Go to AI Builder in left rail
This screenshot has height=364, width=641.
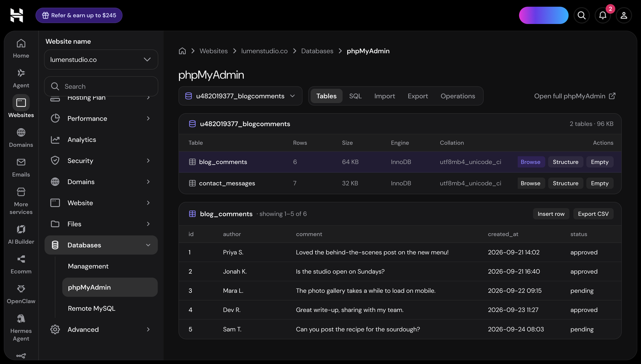[x=21, y=234]
